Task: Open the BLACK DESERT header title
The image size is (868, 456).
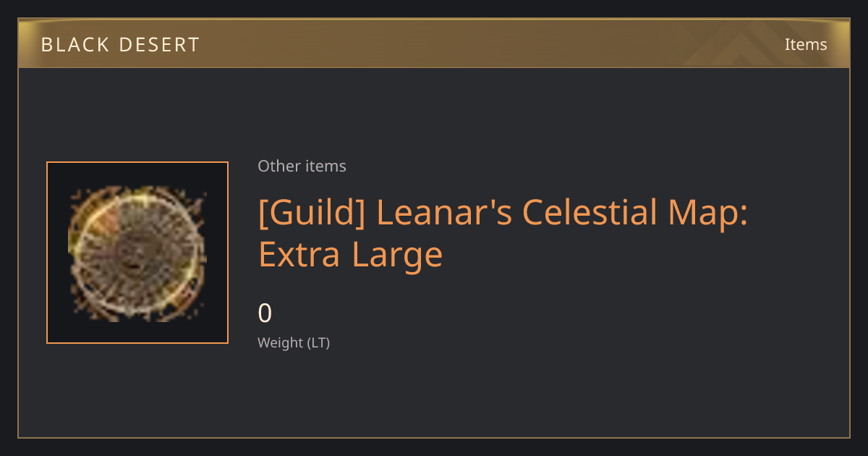Action: click(x=120, y=45)
